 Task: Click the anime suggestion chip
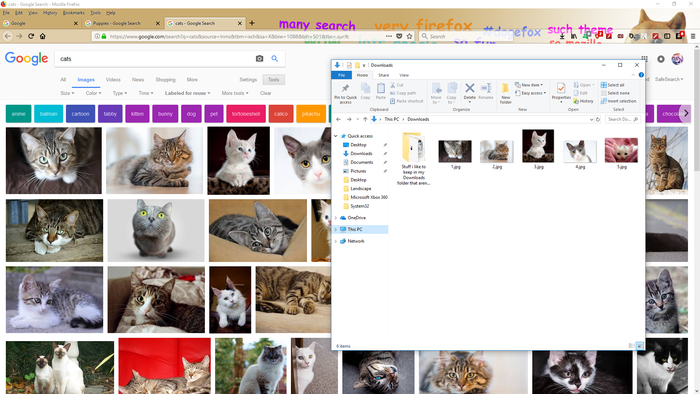18,114
